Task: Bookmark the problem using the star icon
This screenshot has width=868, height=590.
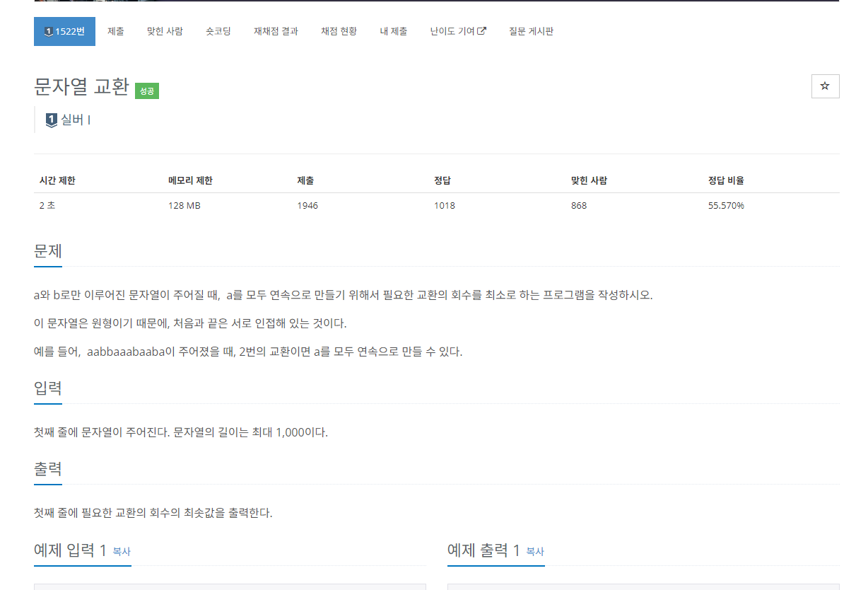Action: coord(825,86)
